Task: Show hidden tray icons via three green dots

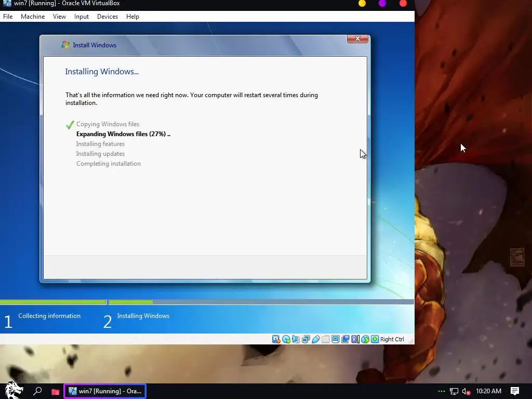Action: [x=441, y=391]
